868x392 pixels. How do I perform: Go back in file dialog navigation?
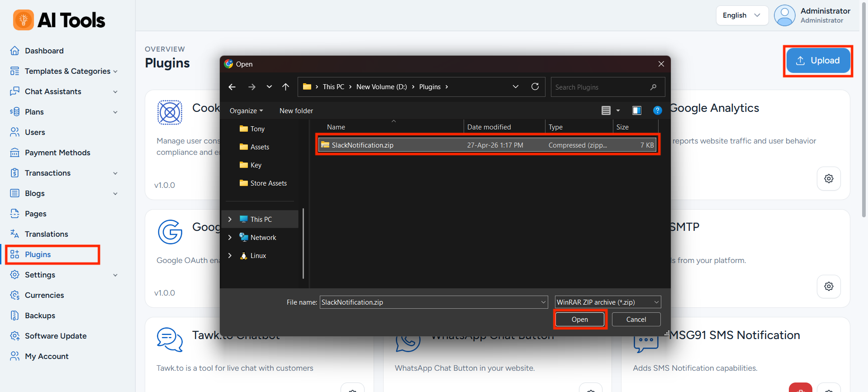(x=232, y=87)
